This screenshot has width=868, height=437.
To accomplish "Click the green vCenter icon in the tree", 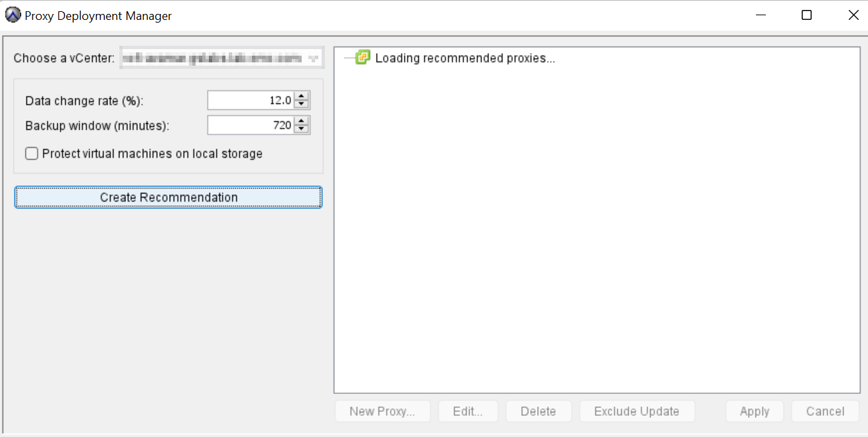I will coord(362,58).
